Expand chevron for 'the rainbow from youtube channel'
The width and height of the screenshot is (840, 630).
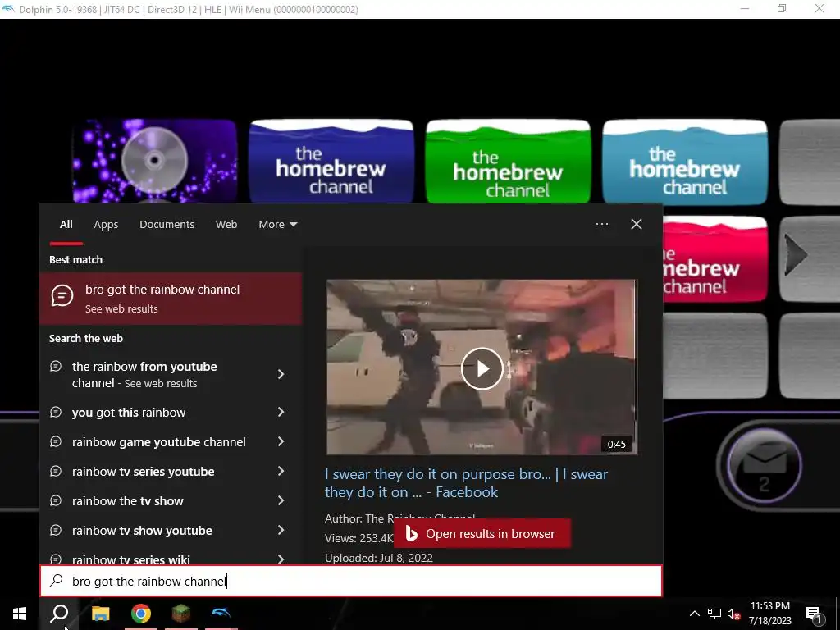tap(281, 374)
